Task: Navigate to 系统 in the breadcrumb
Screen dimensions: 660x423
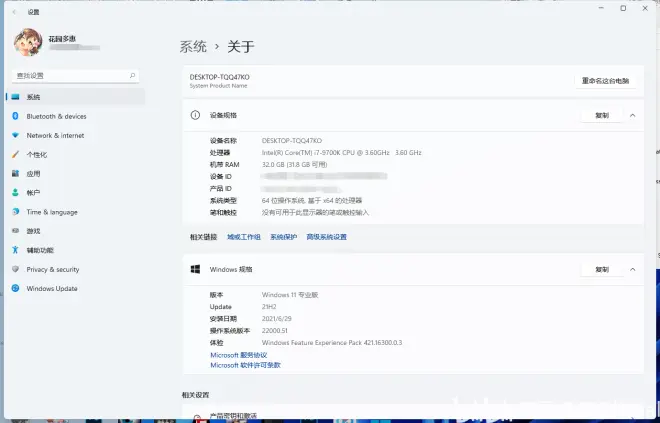Action: click(193, 46)
